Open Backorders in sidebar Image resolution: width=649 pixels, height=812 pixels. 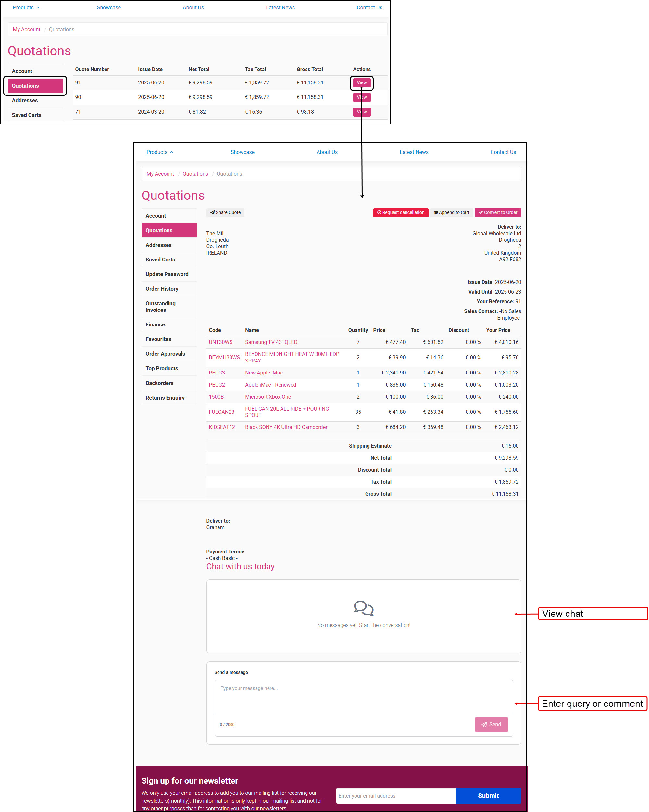[x=169, y=383]
